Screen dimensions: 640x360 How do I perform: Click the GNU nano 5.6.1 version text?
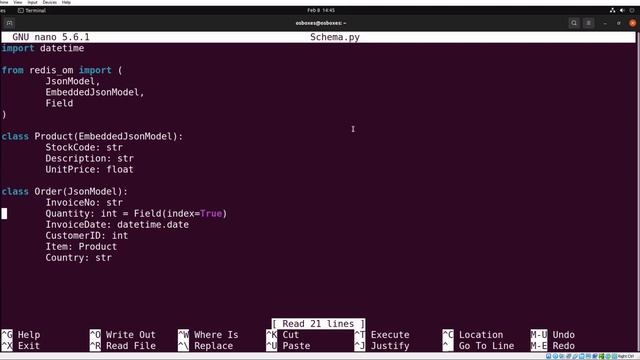pos(51,37)
